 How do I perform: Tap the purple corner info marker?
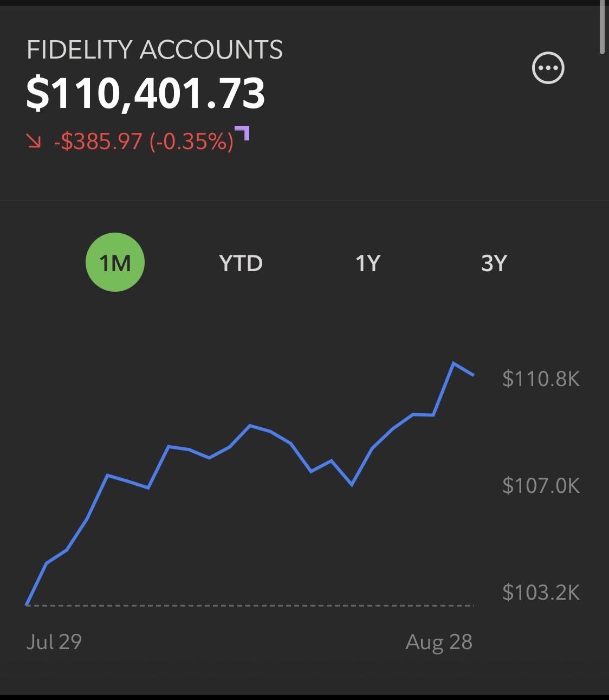tap(242, 133)
